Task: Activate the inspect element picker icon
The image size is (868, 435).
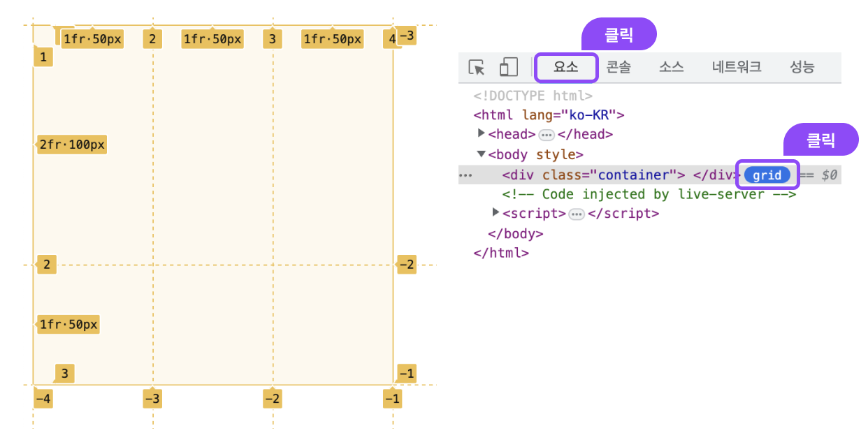Action: coord(477,67)
